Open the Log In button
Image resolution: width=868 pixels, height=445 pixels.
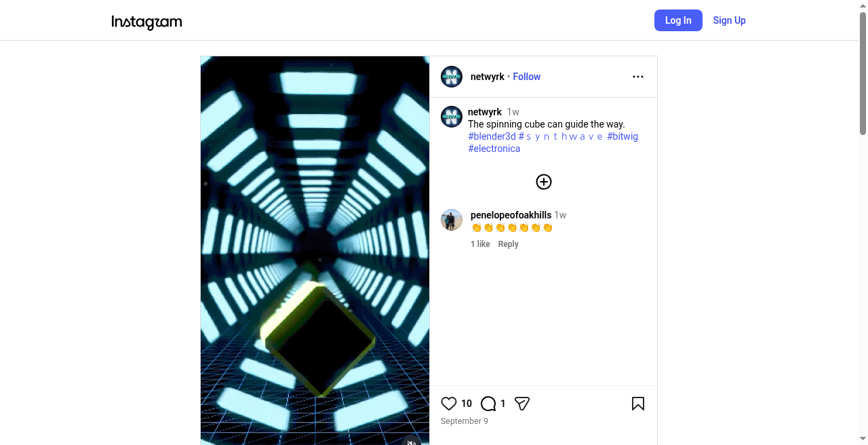tap(678, 20)
